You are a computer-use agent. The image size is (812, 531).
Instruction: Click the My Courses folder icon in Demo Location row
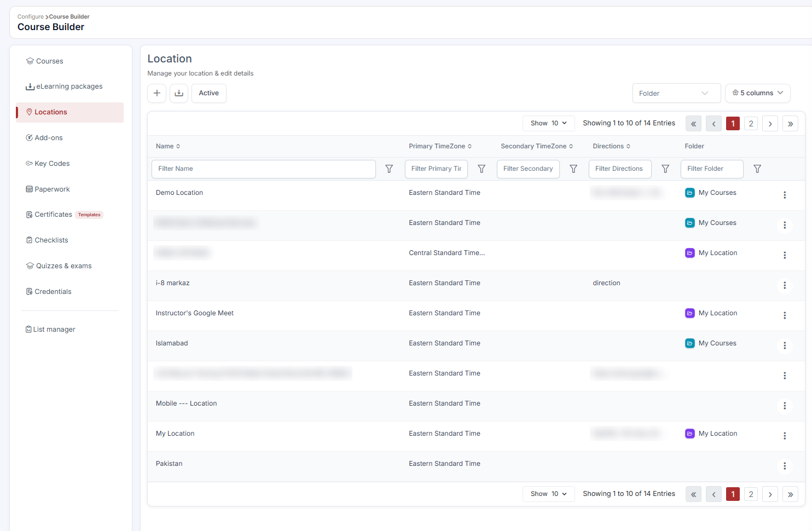[x=690, y=193]
